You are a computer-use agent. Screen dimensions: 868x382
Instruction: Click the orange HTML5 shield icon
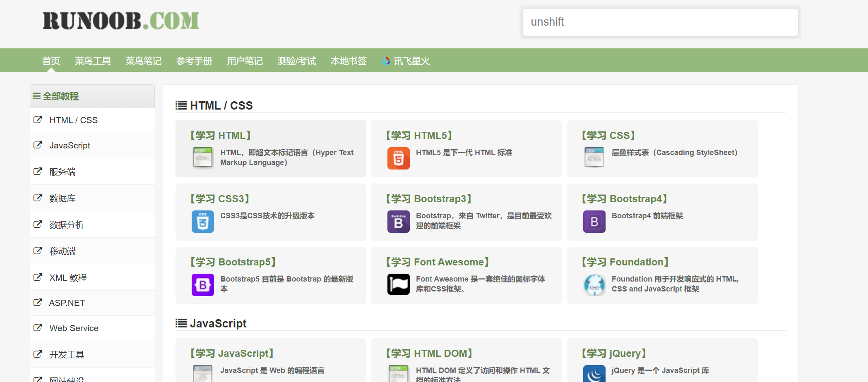click(399, 158)
